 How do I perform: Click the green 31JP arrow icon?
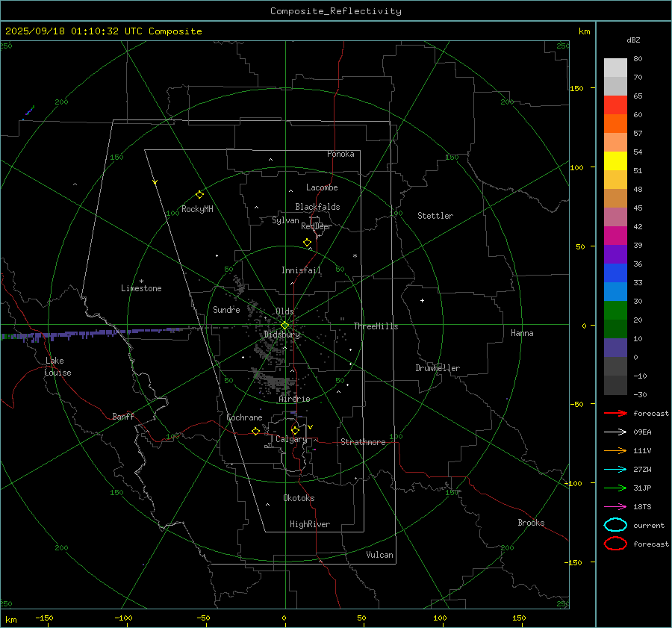(615, 488)
